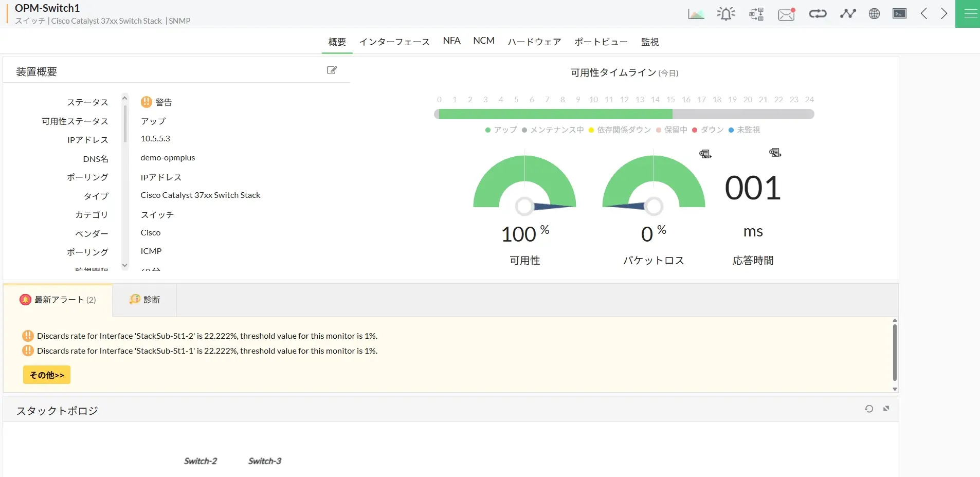Image resolution: width=980 pixels, height=477 pixels.
Task: Open the area graph reports icon
Action: (x=696, y=14)
